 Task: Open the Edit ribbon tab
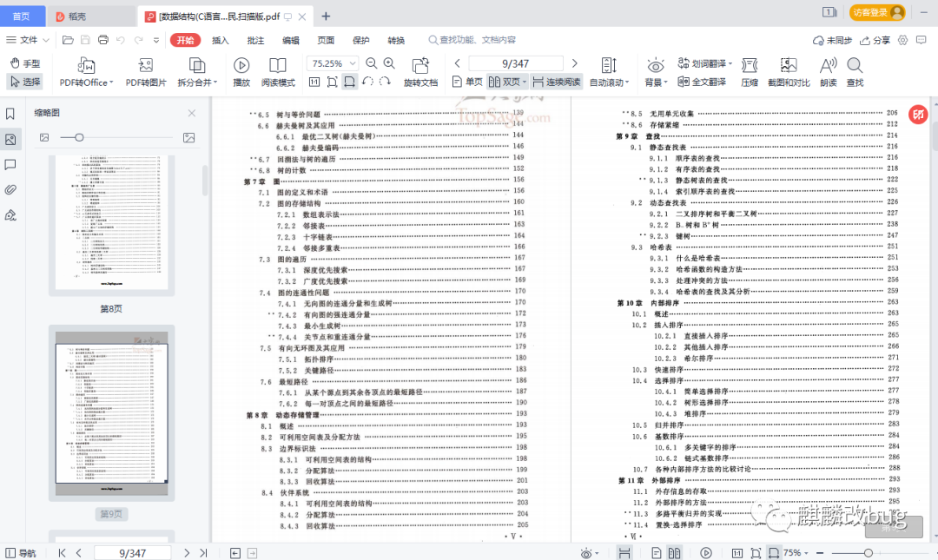click(291, 40)
